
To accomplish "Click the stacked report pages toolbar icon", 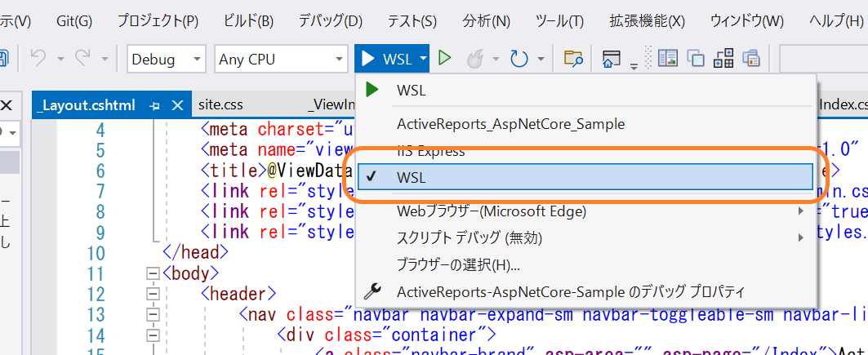I will [752, 58].
